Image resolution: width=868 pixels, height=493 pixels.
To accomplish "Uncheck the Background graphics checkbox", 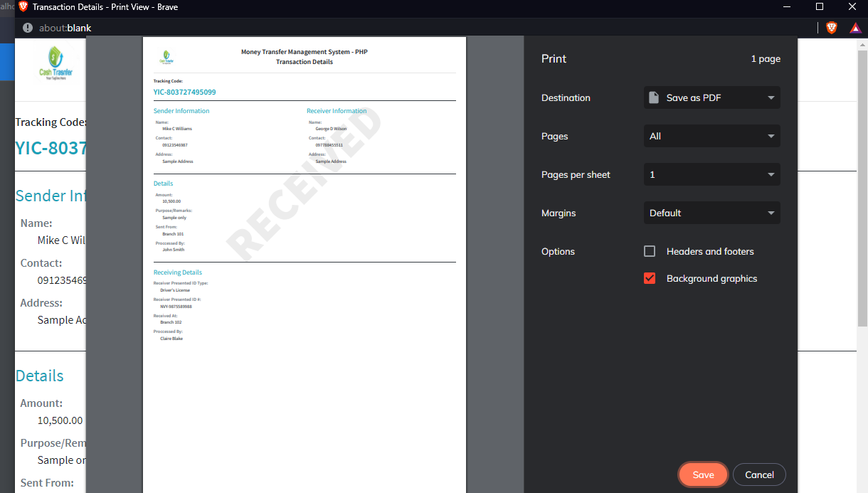I will (650, 278).
